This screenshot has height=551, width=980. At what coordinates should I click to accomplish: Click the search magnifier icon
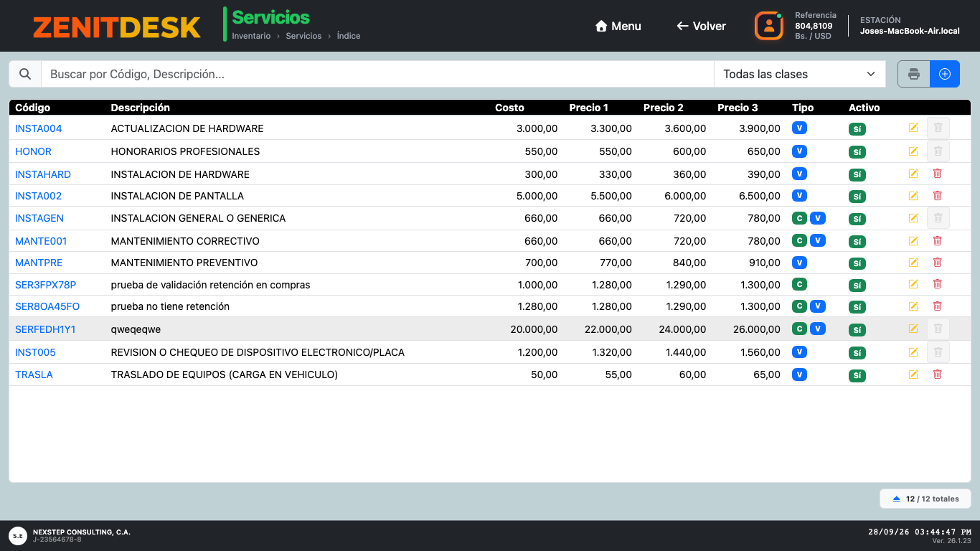(25, 74)
